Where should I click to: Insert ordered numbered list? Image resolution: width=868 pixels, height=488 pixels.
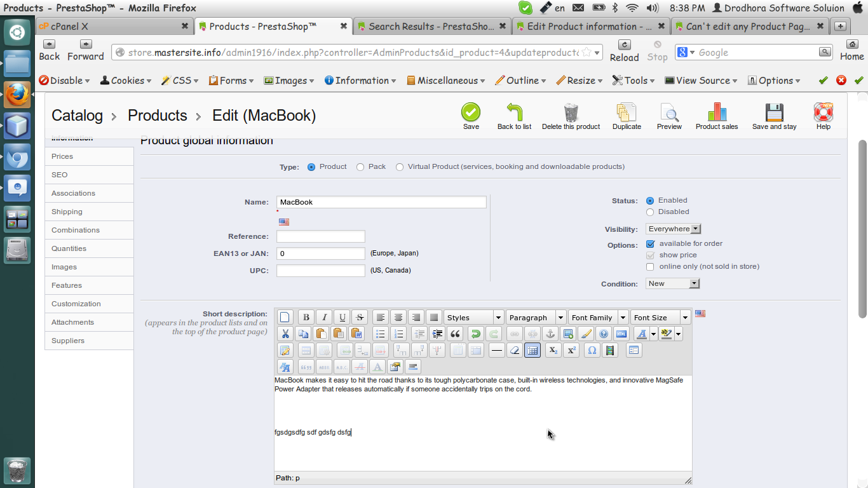[x=398, y=334]
